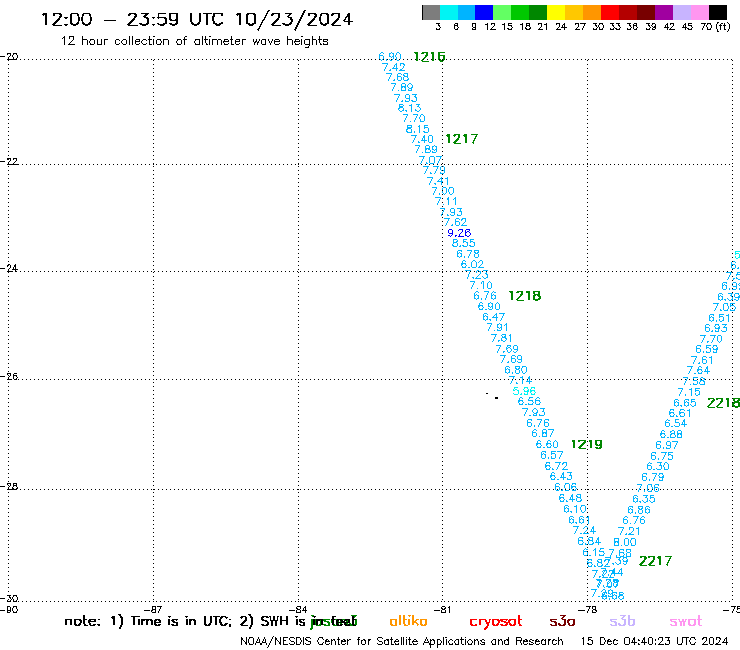The width and height of the screenshot is (740, 650).
Task: Click the wave height value '7.64'
Action: pos(698,371)
